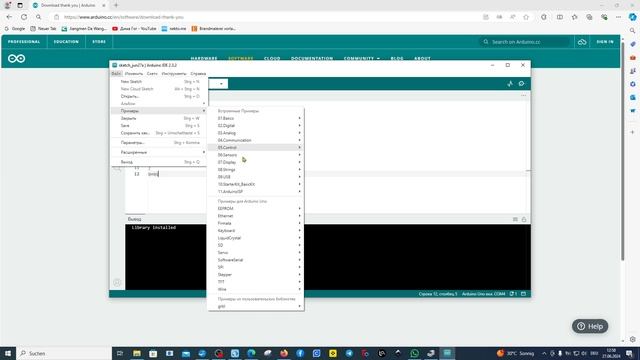The width and height of the screenshot is (640, 360).
Task: Open Facebook icon in the taskbar
Action: tap(300, 353)
